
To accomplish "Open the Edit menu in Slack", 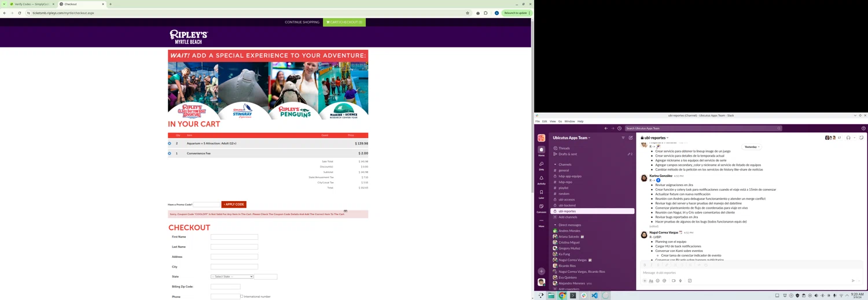I will click(x=545, y=121).
